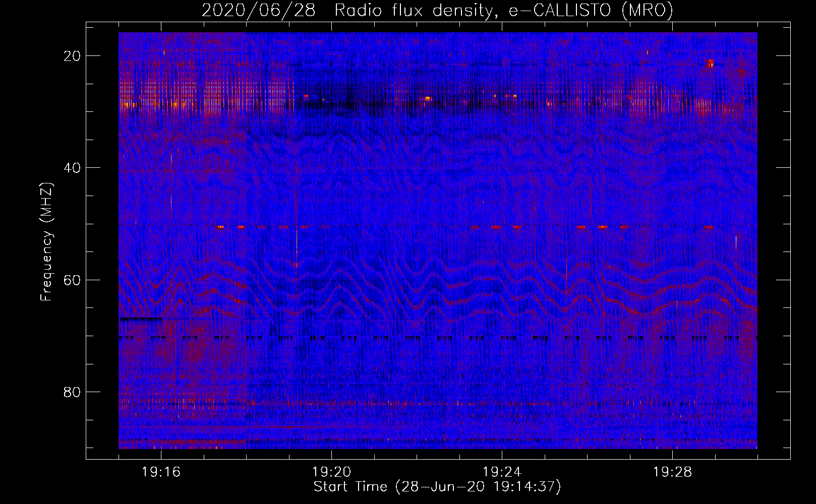Viewport: 816px width, 504px height.
Task: Click the 40 frequency tick label
Action: pyautogui.click(x=72, y=168)
